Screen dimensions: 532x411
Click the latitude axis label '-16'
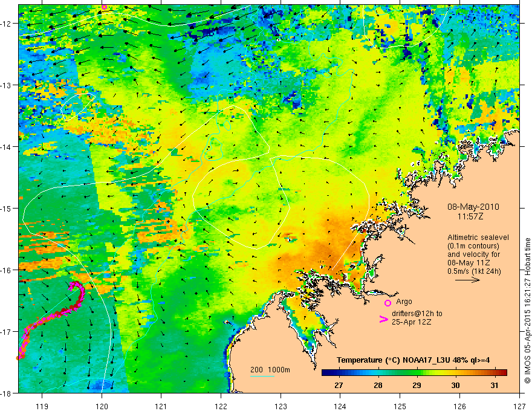6,270
